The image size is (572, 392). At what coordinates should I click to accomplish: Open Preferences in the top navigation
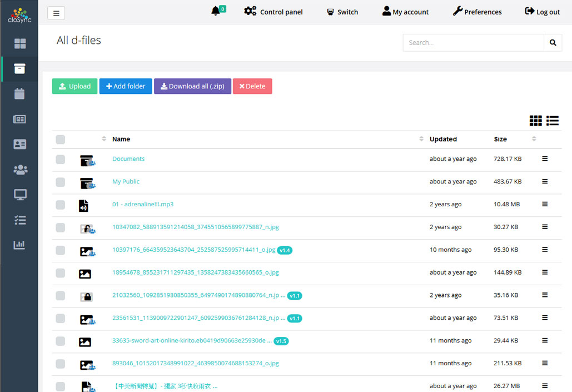click(x=477, y=12)
